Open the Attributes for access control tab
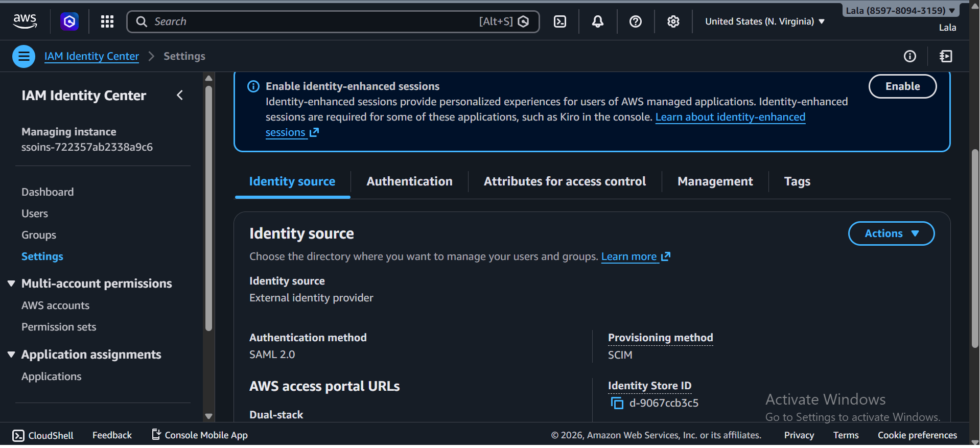Viewport: 980px width, 448px height. (x=565, y=181)
